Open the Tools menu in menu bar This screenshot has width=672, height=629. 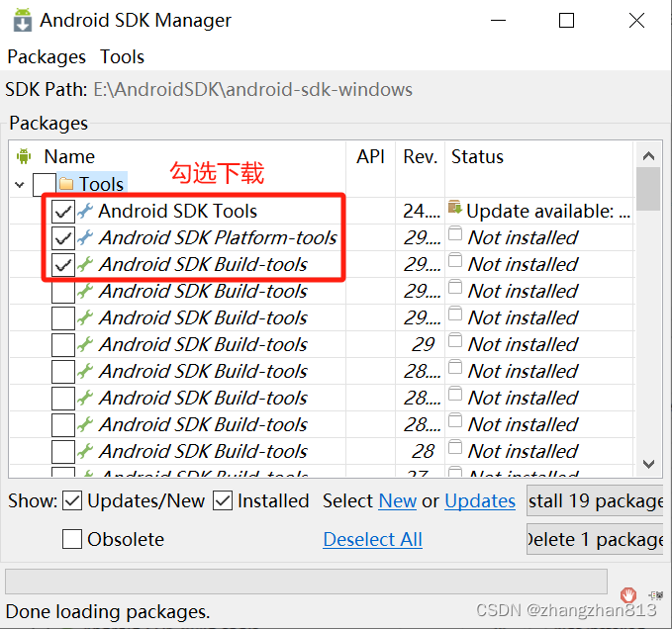(x=122, y=56)
